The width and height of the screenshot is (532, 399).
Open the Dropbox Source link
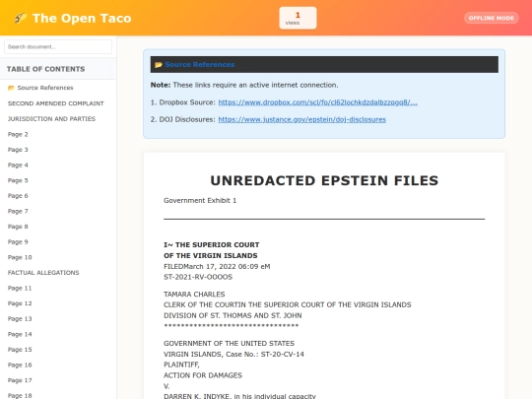click(x=317, y=102)
